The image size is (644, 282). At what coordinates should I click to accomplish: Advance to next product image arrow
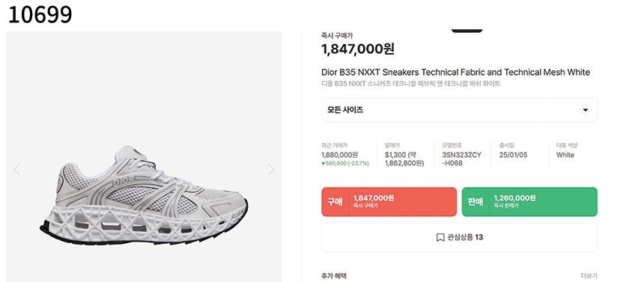[270, 169]
